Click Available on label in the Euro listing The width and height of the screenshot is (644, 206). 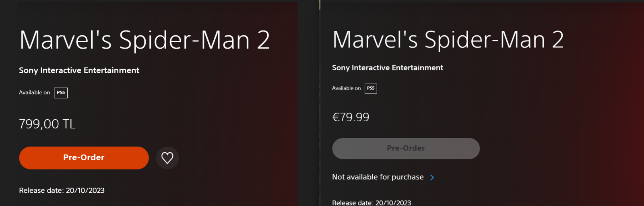coord(346,88)
